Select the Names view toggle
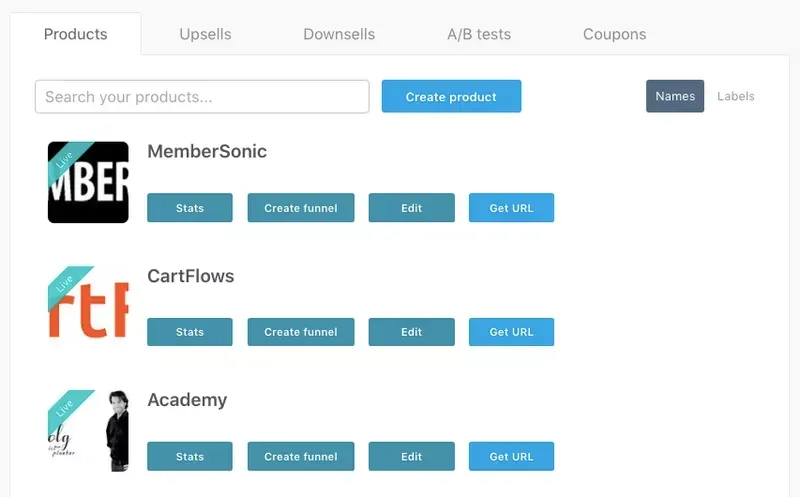This screenshot has width=800, height=497. pyautogui.click(x=675, y=96)
